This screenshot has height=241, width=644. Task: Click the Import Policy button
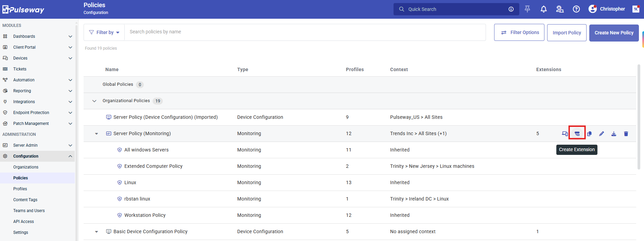click(567, 33)
